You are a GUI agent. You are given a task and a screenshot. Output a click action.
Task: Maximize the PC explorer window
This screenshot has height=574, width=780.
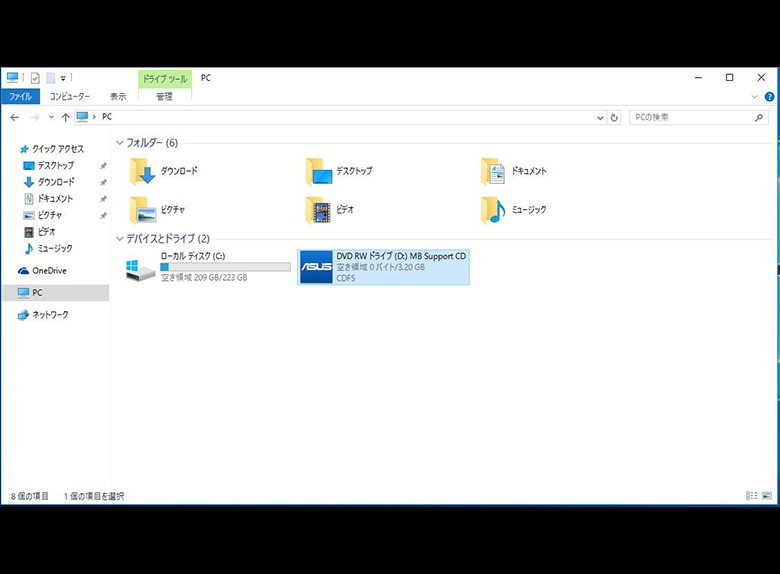(x=729, y=78)
